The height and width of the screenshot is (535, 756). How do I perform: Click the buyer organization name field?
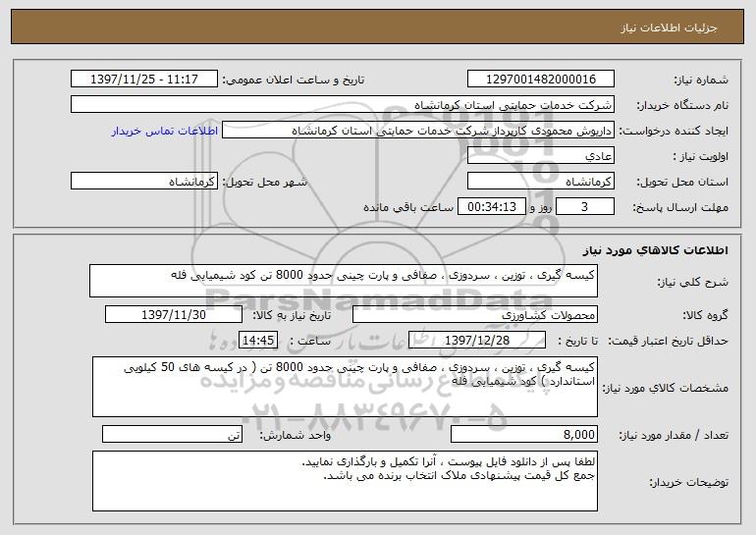343,105
